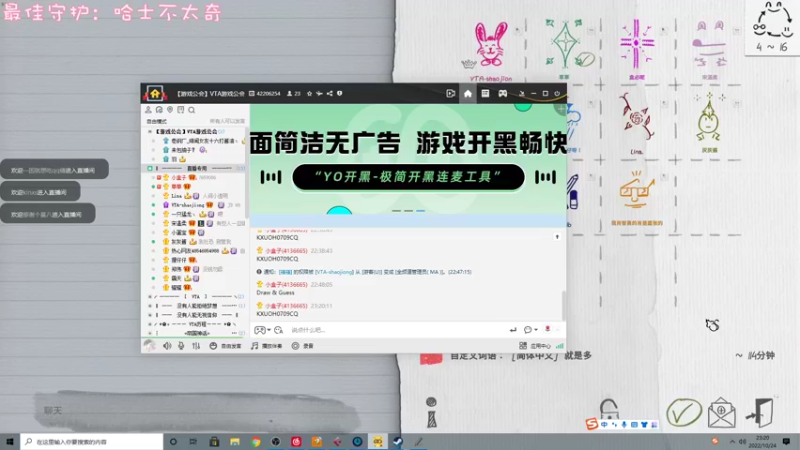The height and width of the screenshot is (450, 800).
Task: Click the VTA-shaojiong link in notice message
Action: coord(334,272)
